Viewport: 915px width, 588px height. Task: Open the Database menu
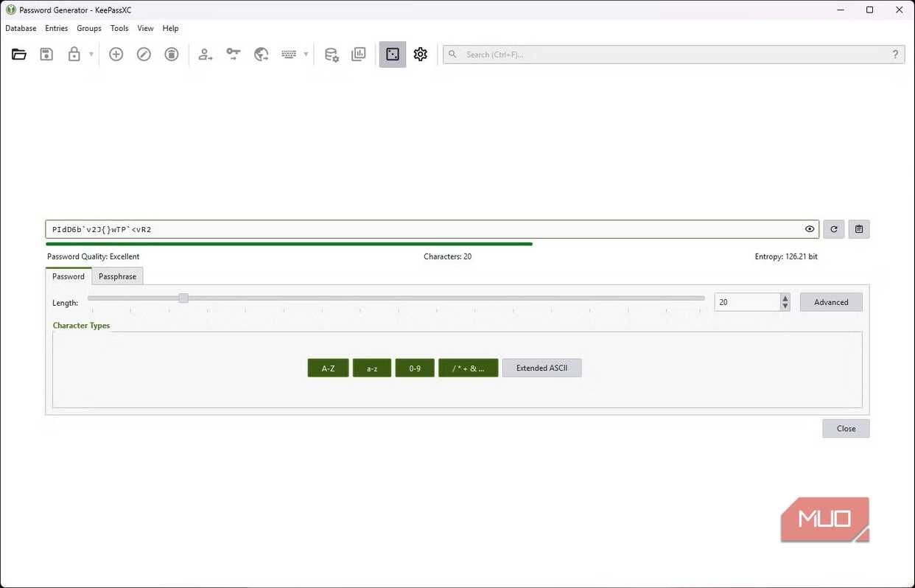tap(21, 28)
